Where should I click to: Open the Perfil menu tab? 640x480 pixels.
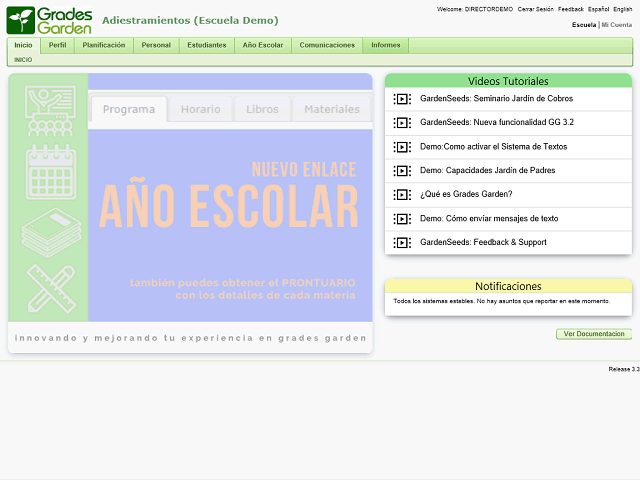point(58,45)
